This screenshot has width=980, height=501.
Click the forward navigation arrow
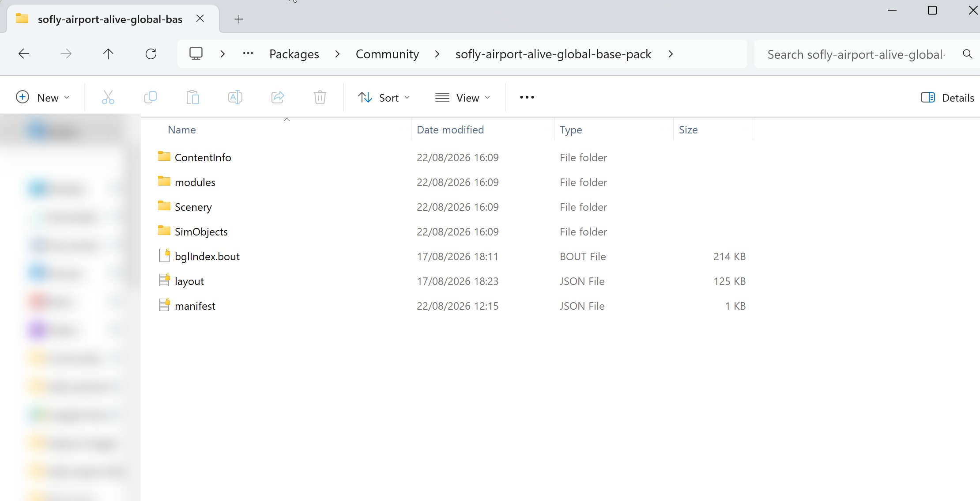66,54
